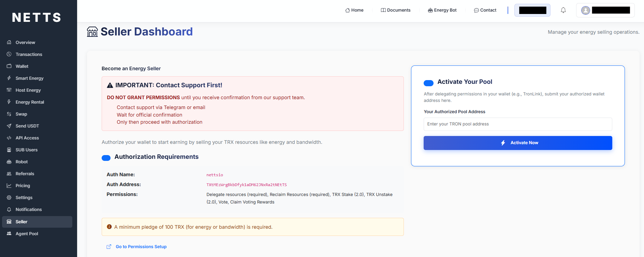Click the Settings gear icon in sidebar
Image resolution: width=644 pixels, height=257 pixels.
tap(9, 197)
